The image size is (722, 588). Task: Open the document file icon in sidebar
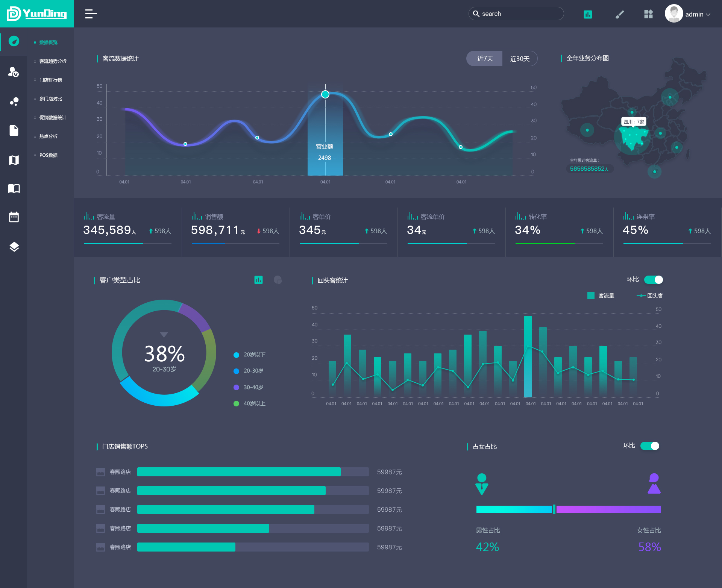click(x=14, y=130)
